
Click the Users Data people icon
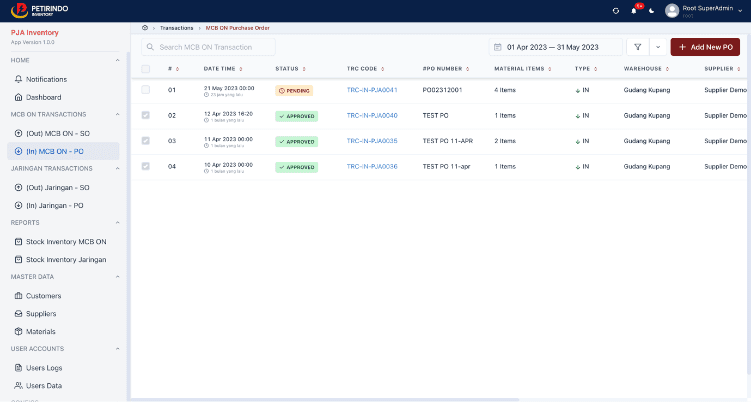(18, 385)
